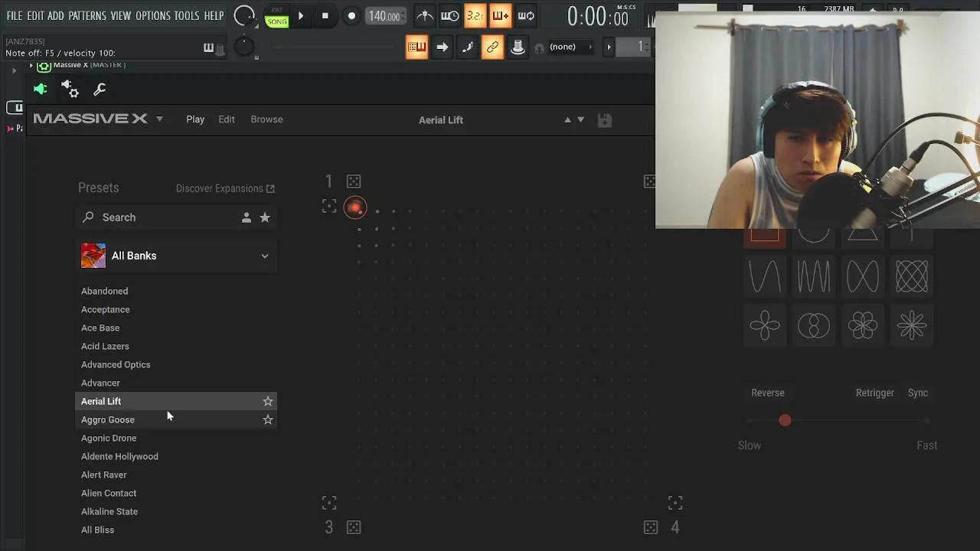This screenshot has height=551, width=980.
Task: Select the lattice Lissajous motion shape
Action: [x=912, y=276]
